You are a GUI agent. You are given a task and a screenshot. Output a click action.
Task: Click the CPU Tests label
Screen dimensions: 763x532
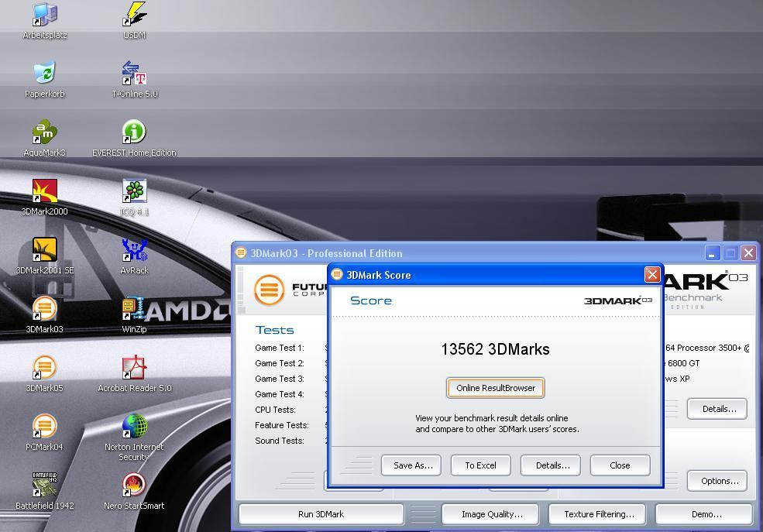click(275, 410)
